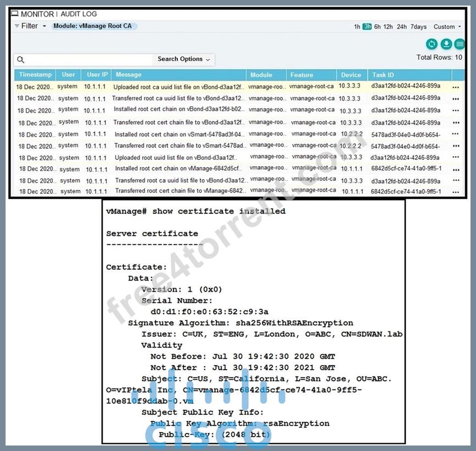Screen dimensions: 476x451
Task: Click the Signature Algorithm line
Action: tap(240, 323)
